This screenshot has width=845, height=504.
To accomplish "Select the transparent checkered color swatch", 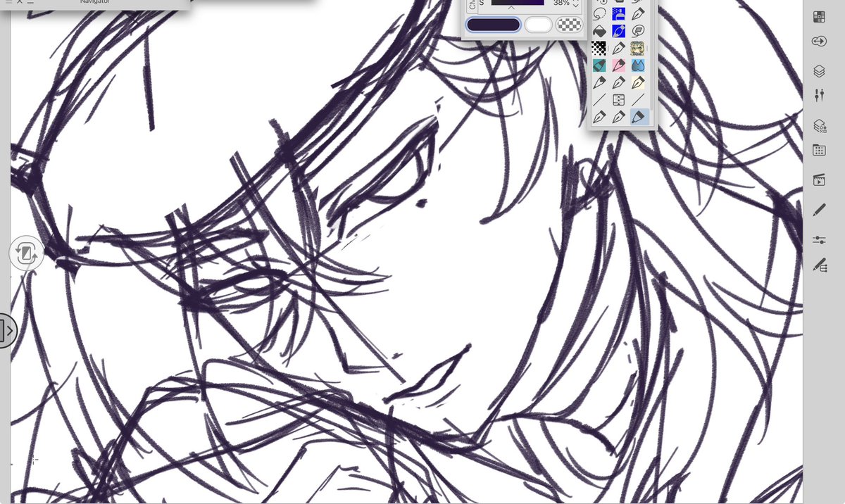I will [x=569, y=25].
